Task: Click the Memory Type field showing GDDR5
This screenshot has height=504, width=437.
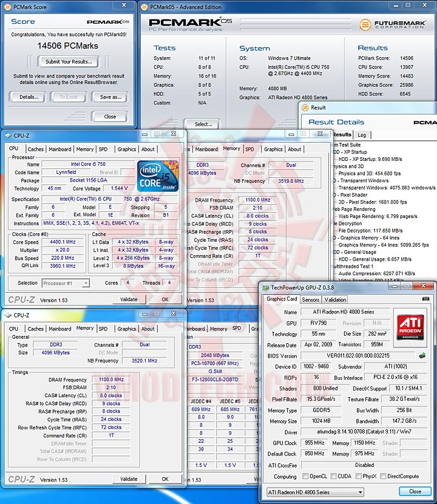Action: click(321, 410)
